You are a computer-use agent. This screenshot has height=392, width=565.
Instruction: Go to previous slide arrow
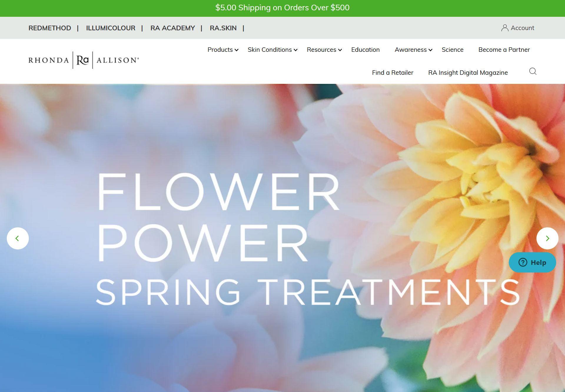tap(18, 238)
